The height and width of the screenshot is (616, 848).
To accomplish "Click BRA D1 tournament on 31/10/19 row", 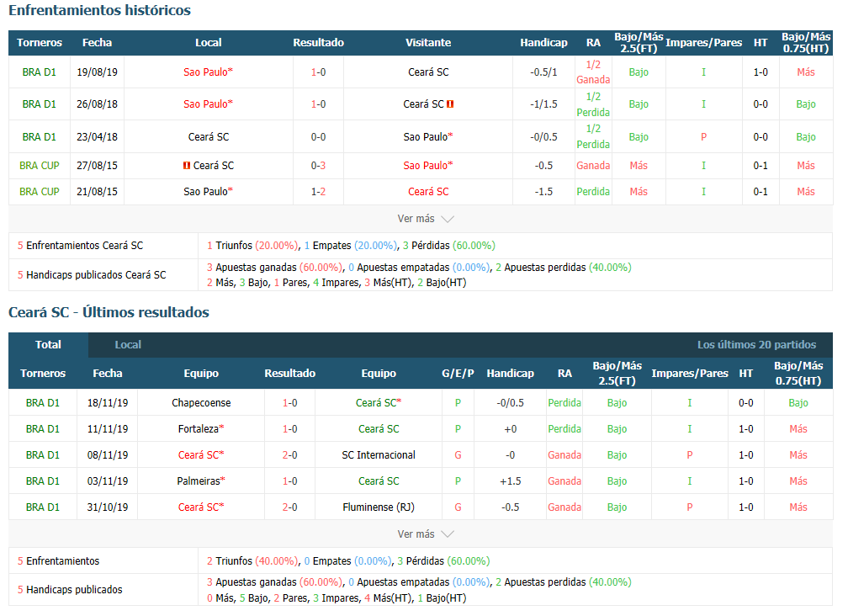I will (x=43, y=507).
